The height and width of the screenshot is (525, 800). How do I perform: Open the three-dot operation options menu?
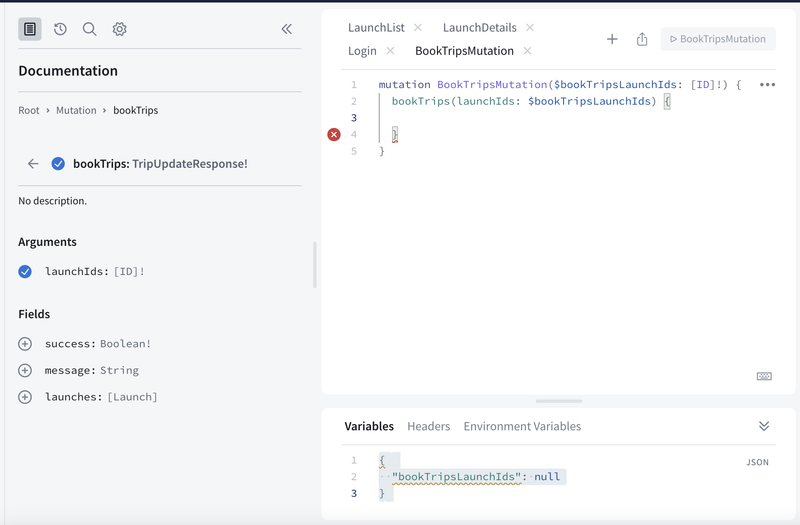click(x=767, y=85)
